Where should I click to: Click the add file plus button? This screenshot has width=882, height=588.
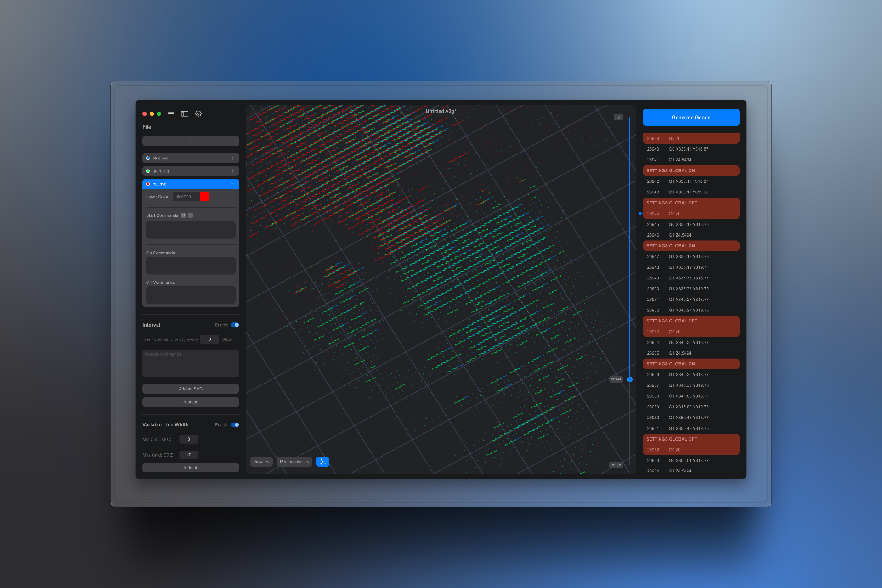click(191, 141)
